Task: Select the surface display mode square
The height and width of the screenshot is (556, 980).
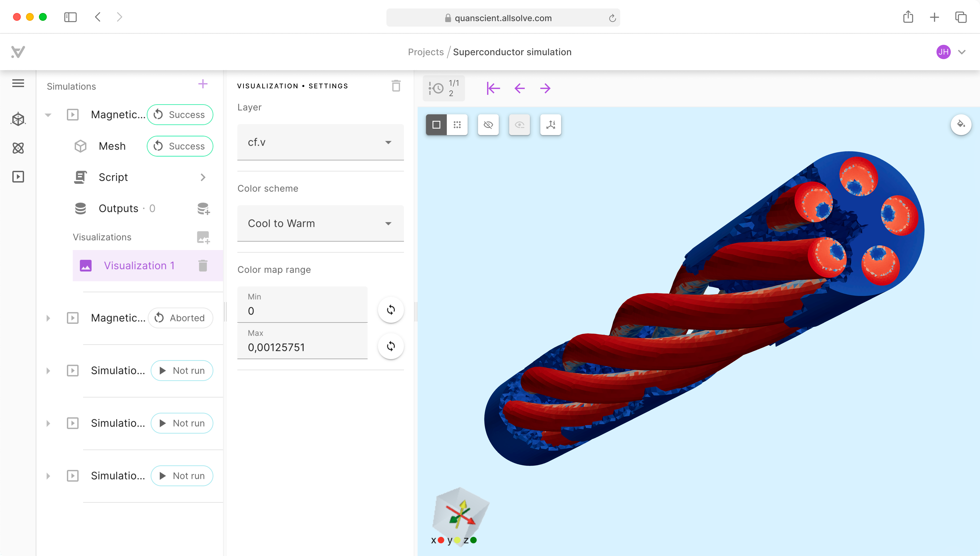Action: point(436,125)
